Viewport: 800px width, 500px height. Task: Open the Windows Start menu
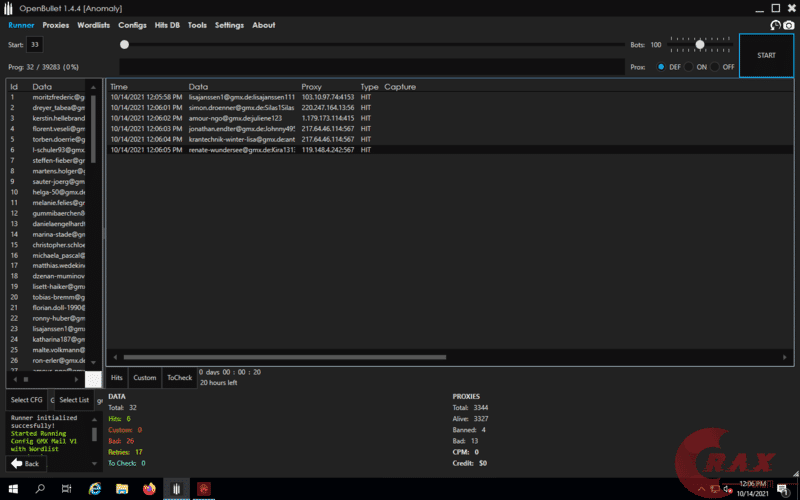tap(13, 489)
